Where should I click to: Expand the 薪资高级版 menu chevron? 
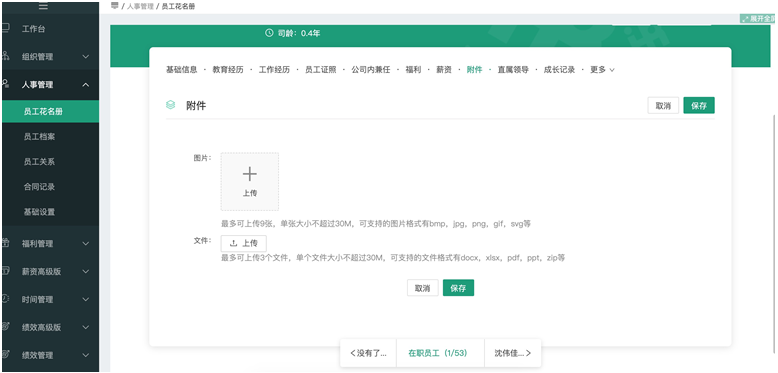(x=86, y=272)
